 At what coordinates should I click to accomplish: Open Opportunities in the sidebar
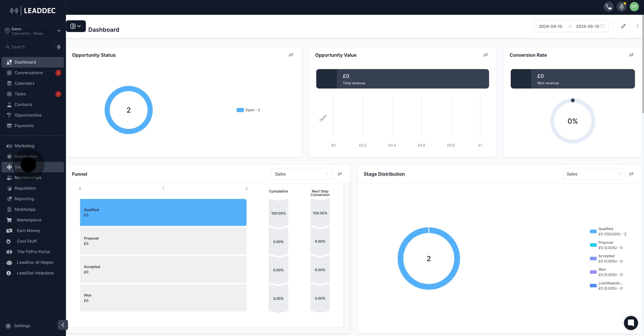[28, 115]
